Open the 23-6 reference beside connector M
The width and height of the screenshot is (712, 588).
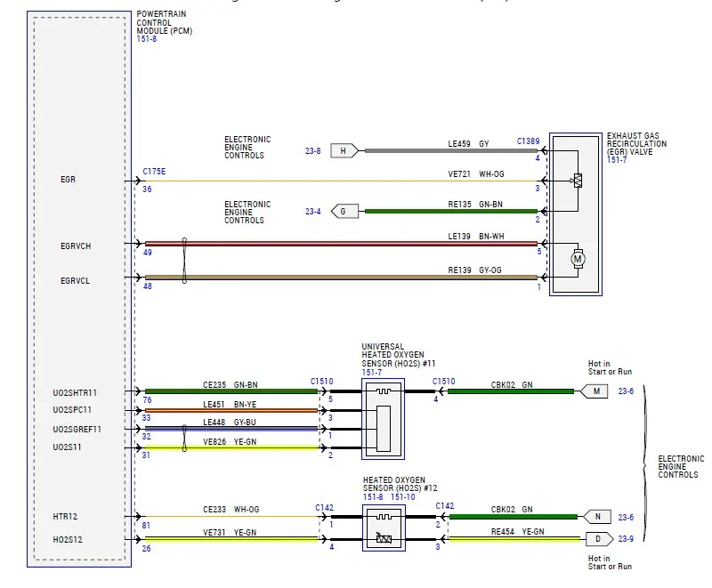[x=626, y=391]
